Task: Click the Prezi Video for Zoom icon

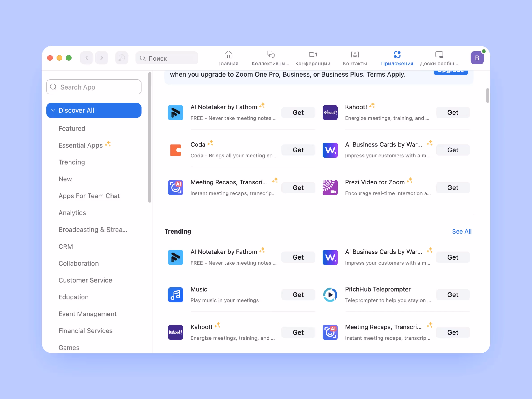Action: tap(330, 188)
